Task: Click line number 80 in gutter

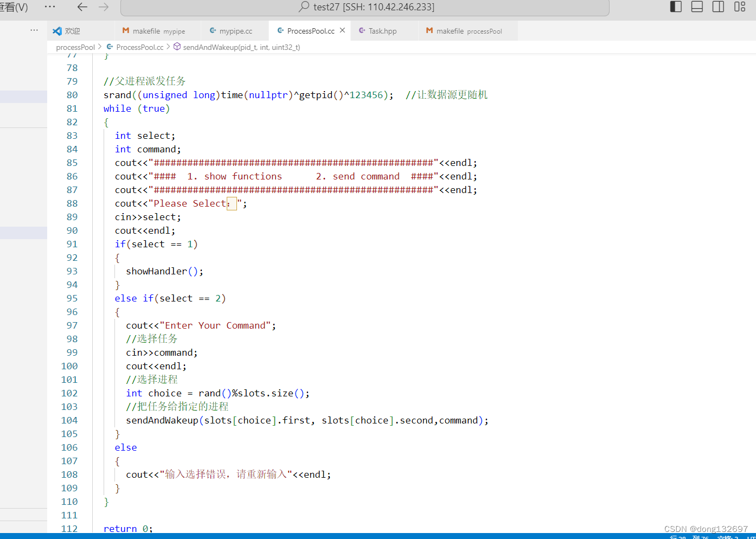Action: [72, 95]
